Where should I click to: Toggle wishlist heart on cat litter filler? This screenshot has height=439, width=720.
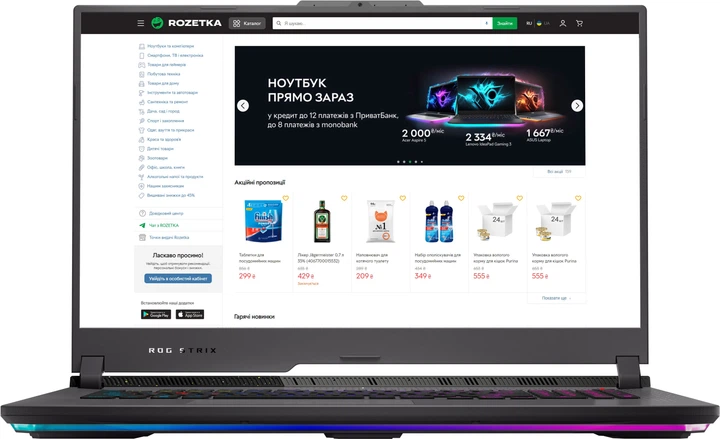click(402, 198)
